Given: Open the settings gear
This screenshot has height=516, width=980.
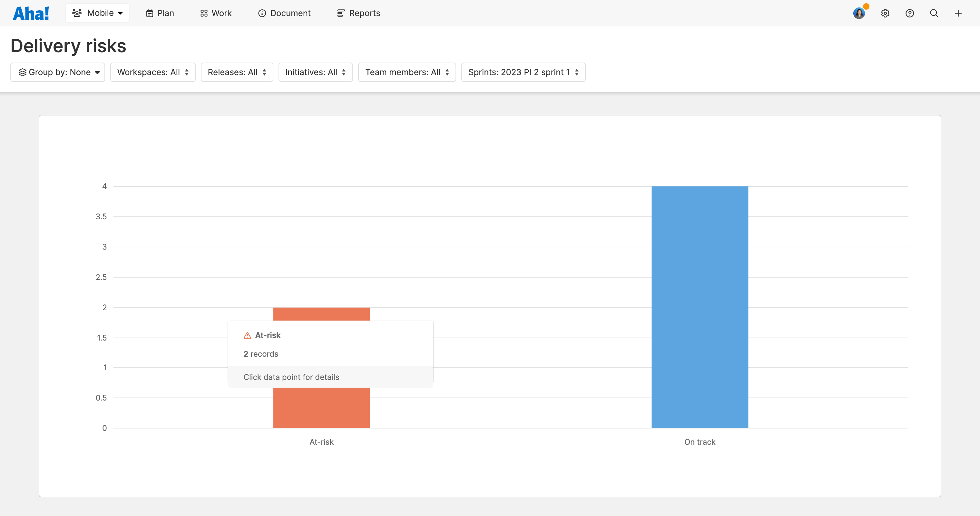Looking at the screenshot, I should (x=885, y=13).
